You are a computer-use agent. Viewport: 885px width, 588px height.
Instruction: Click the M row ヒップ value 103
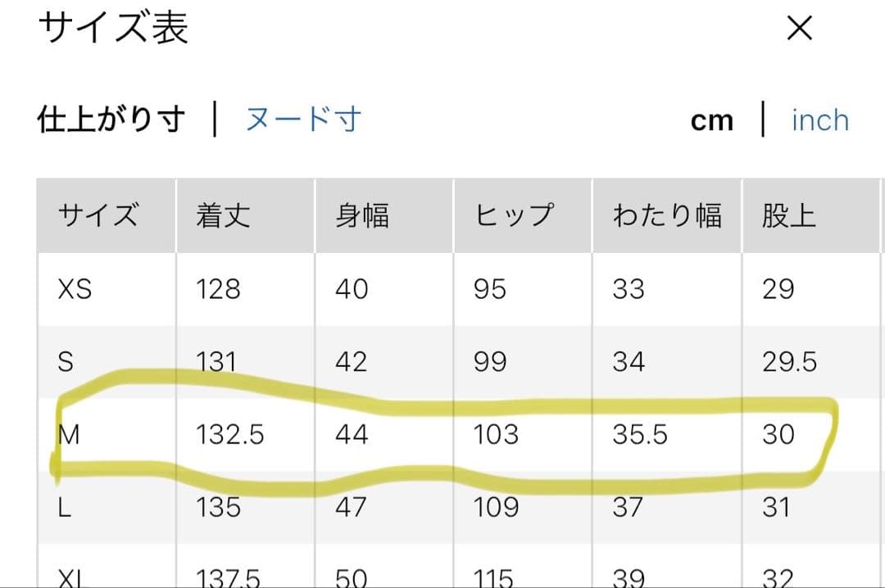click(496, 434)
